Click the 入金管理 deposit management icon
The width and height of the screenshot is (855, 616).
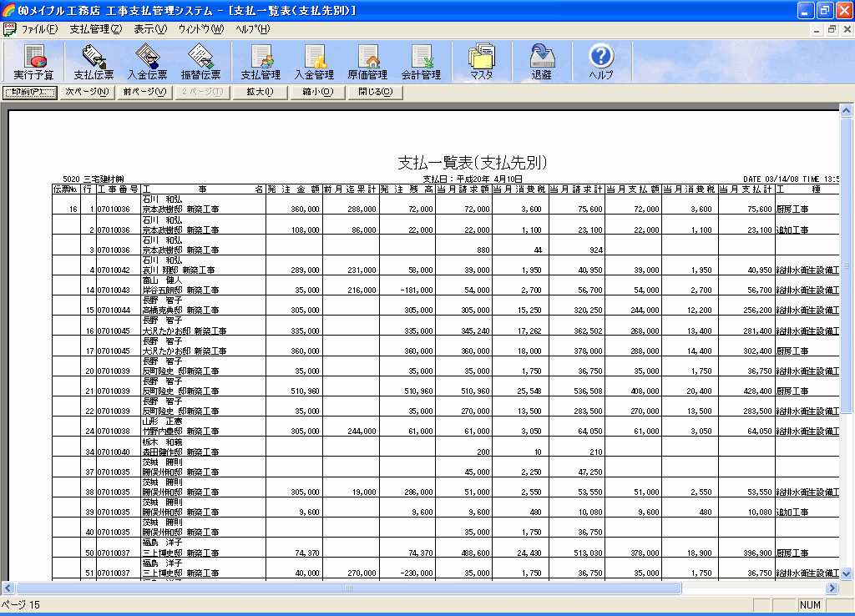314,62
